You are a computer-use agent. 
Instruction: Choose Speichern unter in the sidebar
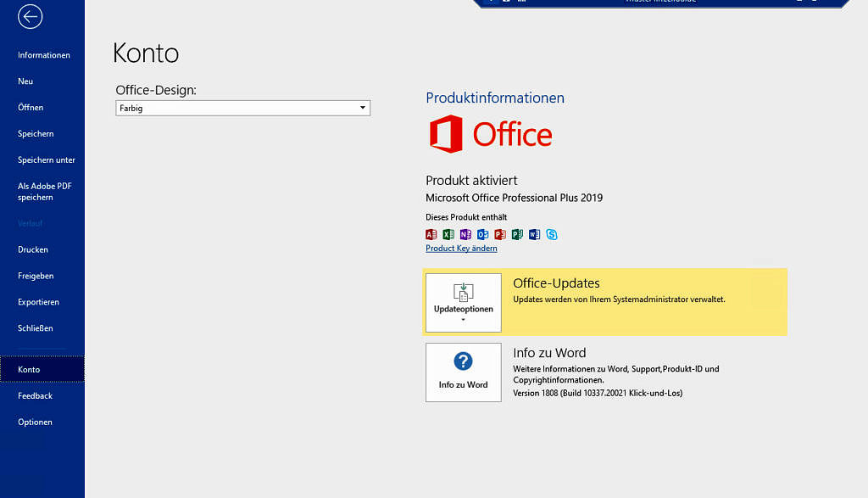[x=47, y=159]
